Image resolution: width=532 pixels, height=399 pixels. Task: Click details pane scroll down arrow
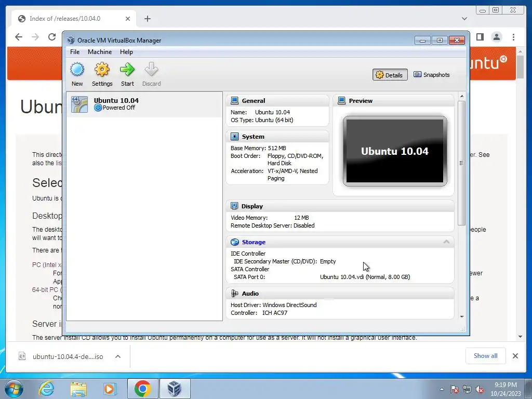pyautogui.click(x=461, y=316)
